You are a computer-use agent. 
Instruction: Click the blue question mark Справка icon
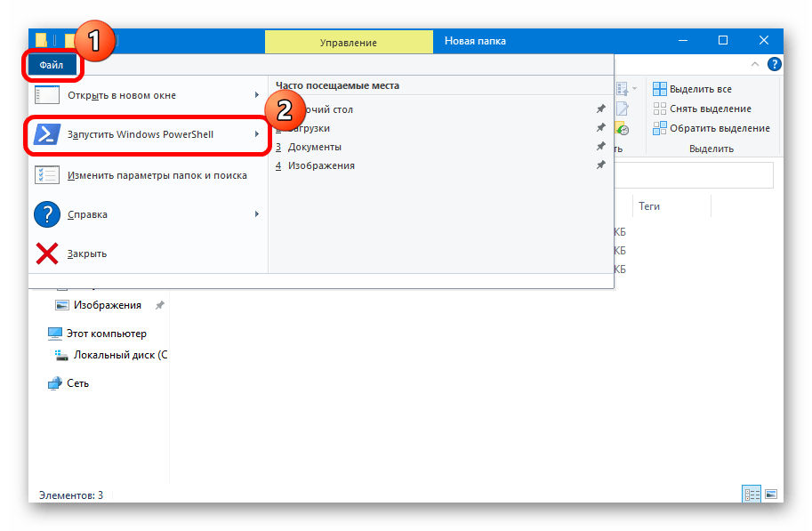point(47,214)
